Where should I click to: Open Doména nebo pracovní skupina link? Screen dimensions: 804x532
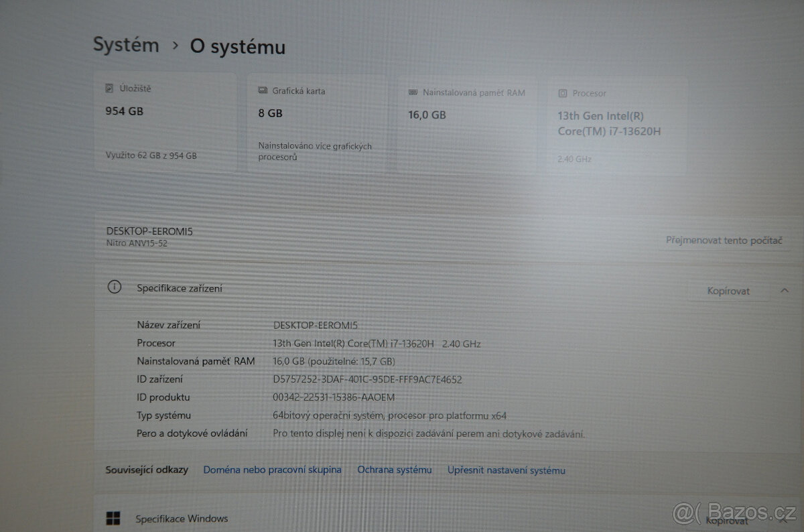click(272, 470)
